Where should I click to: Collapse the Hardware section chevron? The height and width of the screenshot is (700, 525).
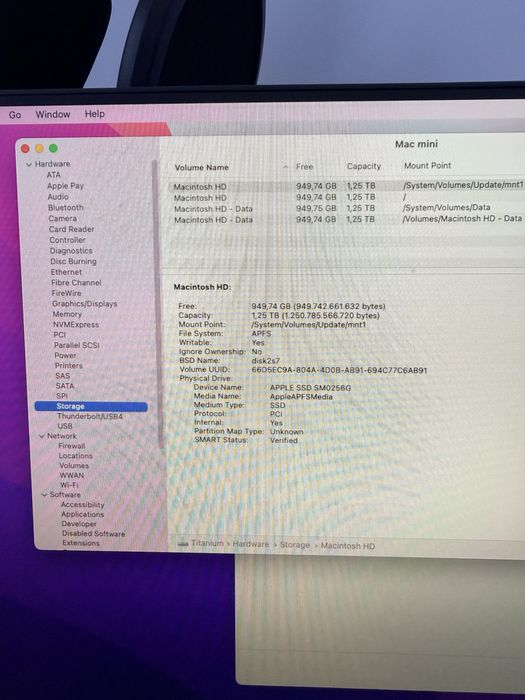[x=29, y=164]
